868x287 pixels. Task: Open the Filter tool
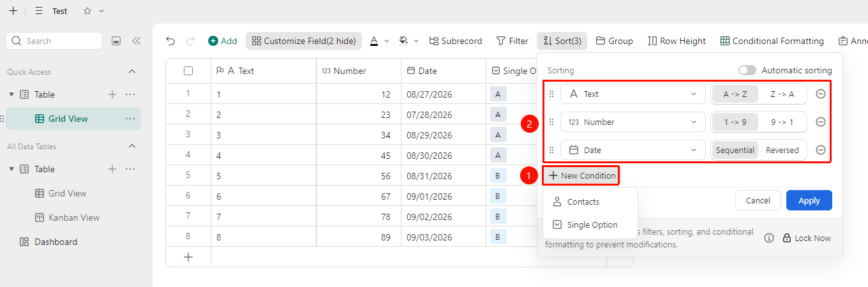click(513, 41)
